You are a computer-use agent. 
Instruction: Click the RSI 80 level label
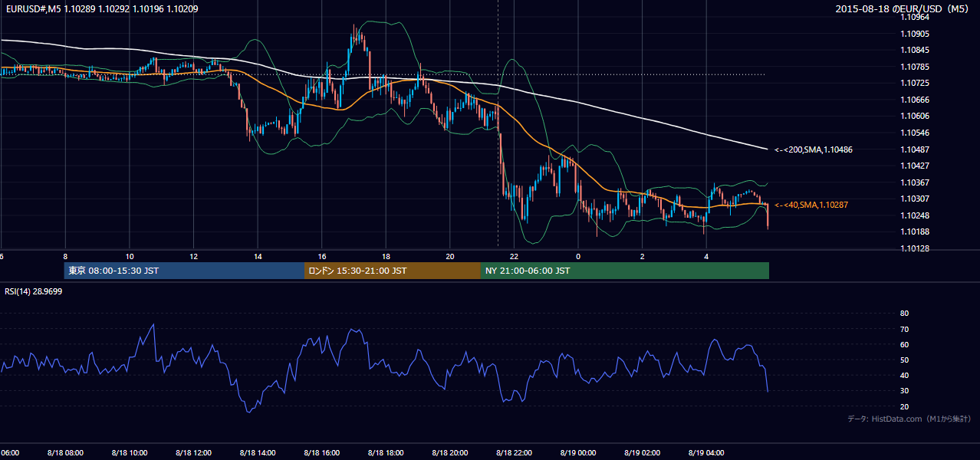tap(904, 314)
